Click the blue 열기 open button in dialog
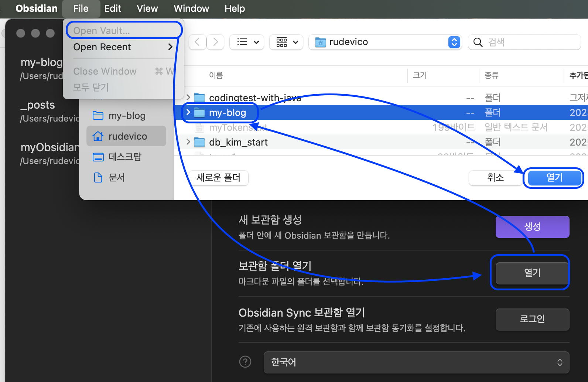Image resolution: width=588 pixels, height=382 pixels. click(x=554, y=178)
